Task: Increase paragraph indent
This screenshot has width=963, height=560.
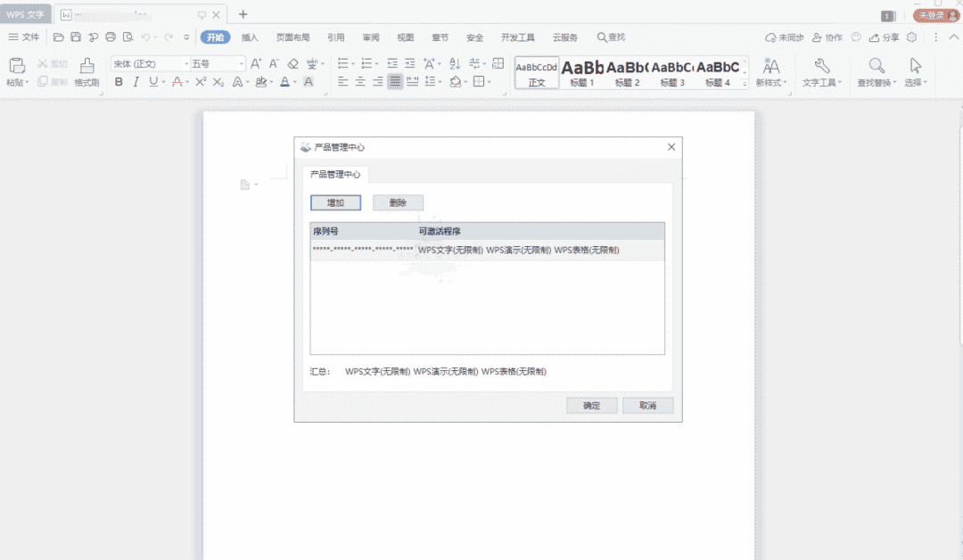Action: coord(409,63)
